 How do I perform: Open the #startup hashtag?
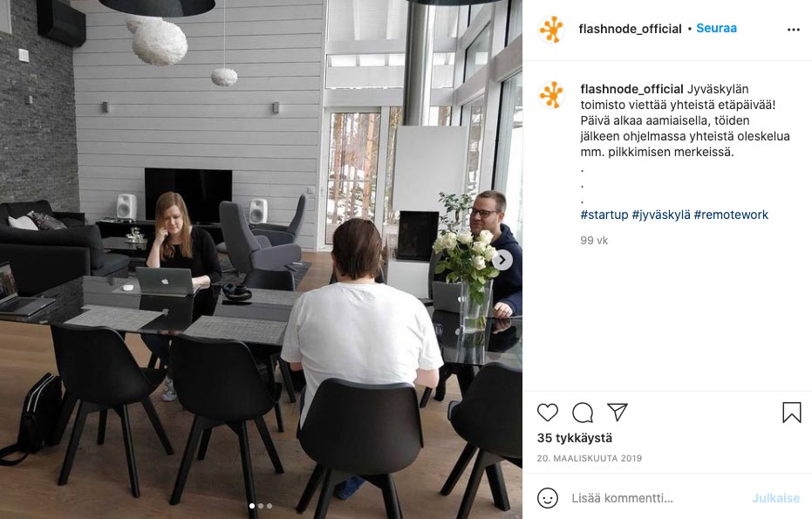[x=604, y=215]
